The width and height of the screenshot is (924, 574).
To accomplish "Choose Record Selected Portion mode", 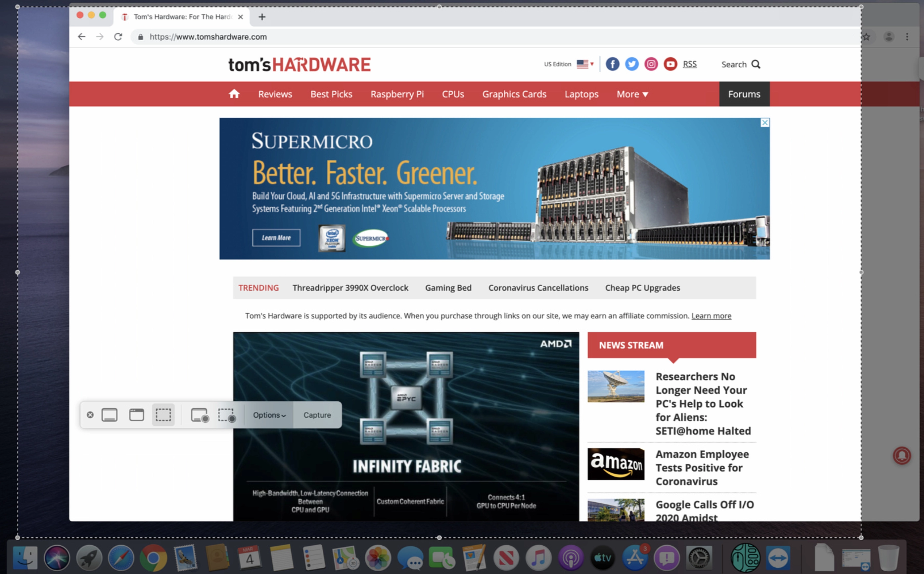I will [227, 415].
